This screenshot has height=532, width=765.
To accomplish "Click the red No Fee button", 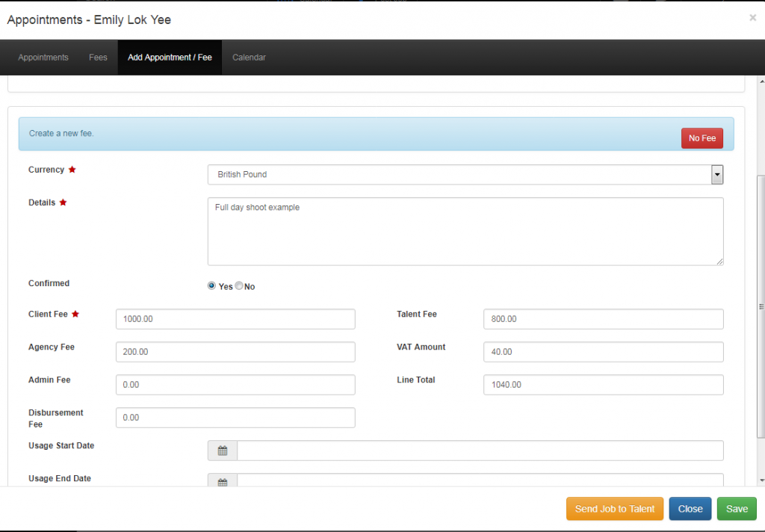I will click(701, 137).
